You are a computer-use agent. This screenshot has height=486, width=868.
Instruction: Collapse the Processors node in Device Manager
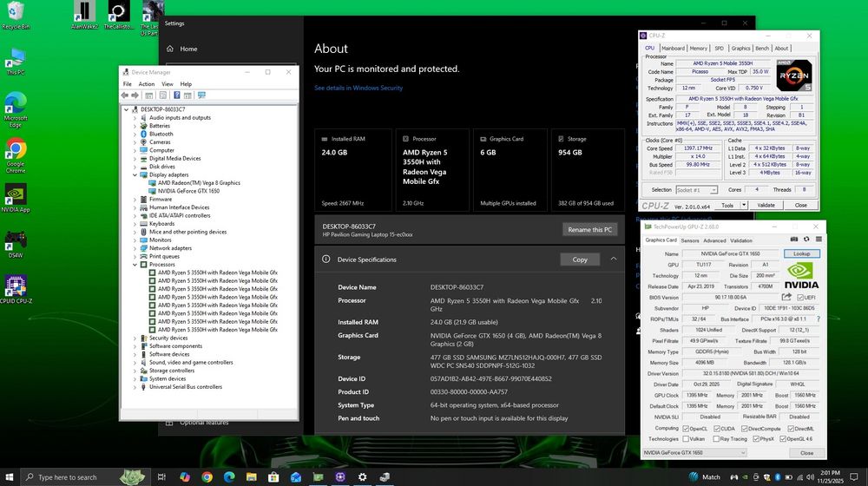click(135, 265)
